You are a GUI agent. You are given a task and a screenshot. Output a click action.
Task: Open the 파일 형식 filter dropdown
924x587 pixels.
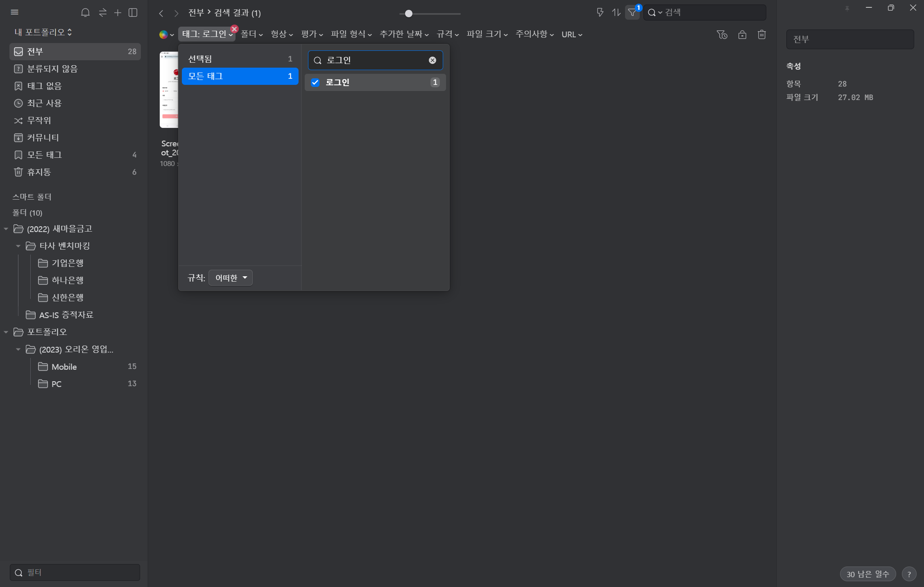coord(351,34)
